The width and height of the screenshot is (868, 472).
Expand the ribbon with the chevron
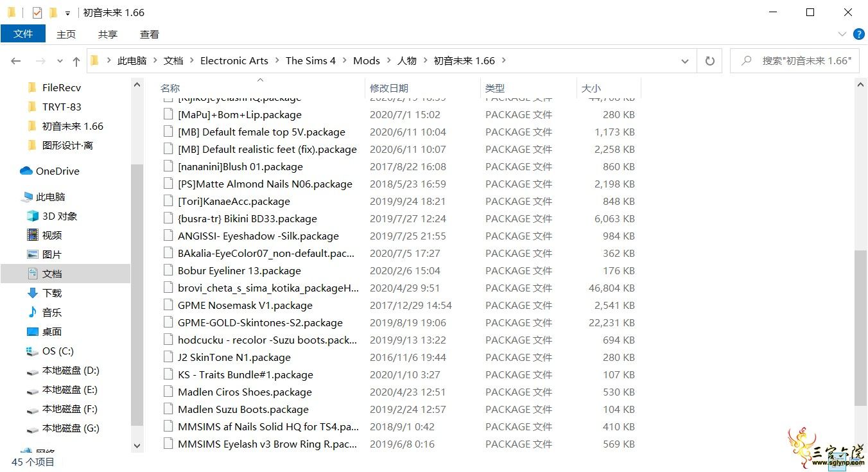tap(842, 34)
